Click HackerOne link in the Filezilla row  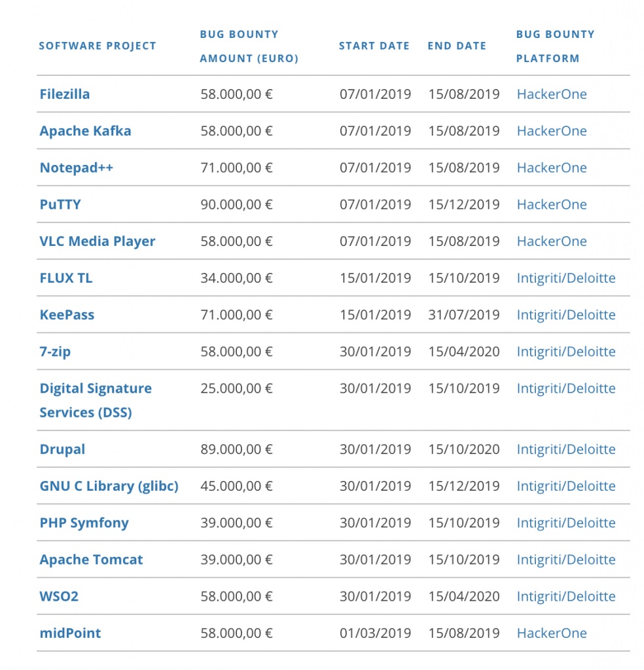point(552,94)
